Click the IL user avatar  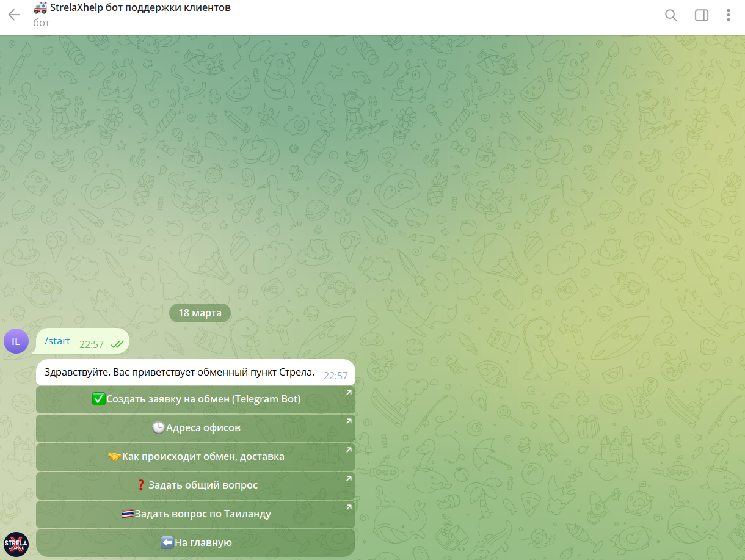pos(16,341)
